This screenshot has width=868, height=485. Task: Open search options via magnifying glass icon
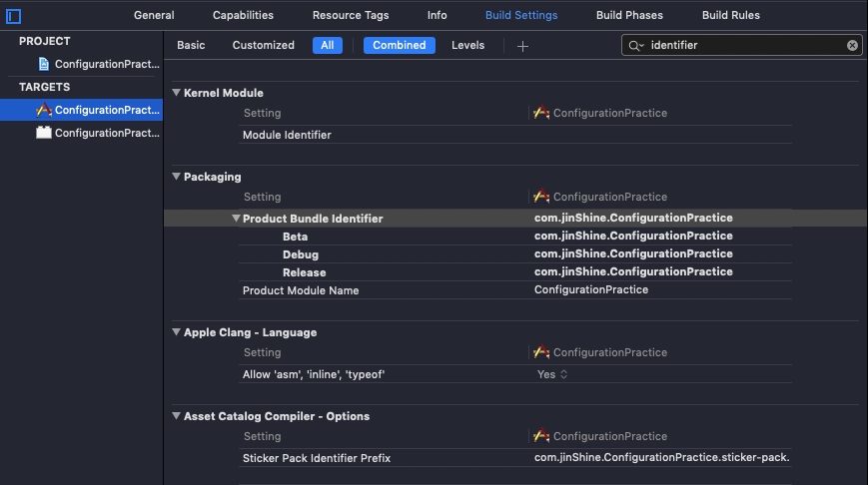coord(636,46)
